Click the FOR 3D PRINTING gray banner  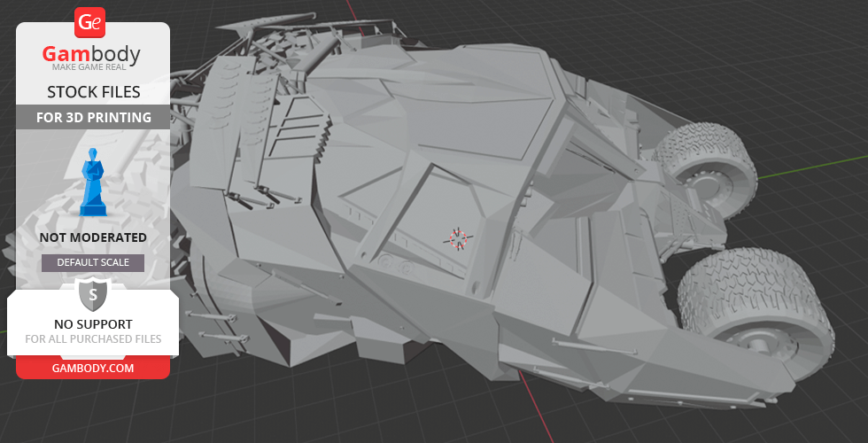point(93,117)
